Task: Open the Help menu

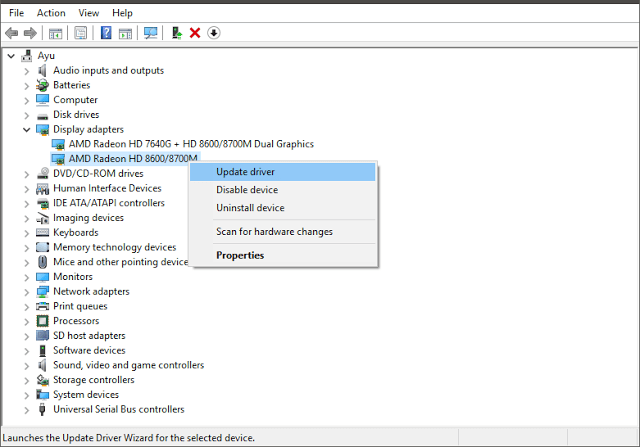Action: click(x=122, y=13)
